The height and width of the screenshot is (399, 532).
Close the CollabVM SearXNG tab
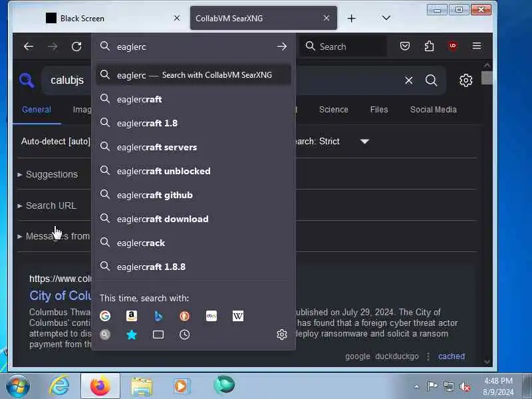326,18
